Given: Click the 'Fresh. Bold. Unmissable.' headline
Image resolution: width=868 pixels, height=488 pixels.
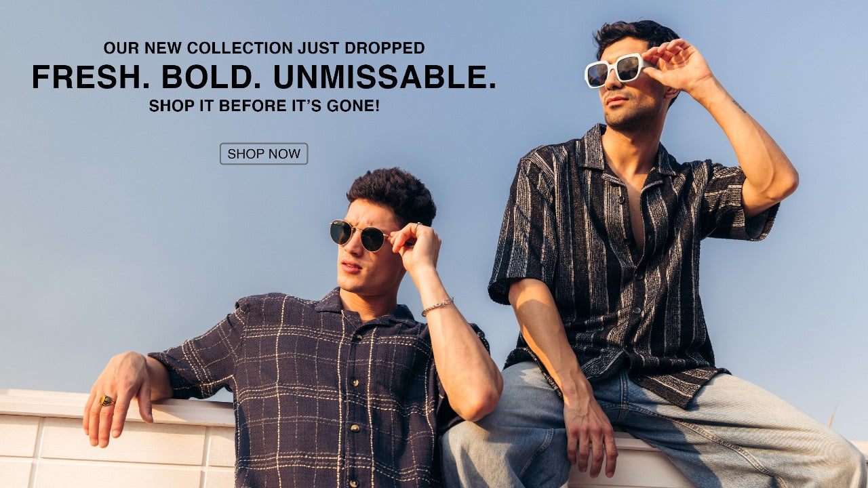Looking at the screenshot, I should (264, 77).
